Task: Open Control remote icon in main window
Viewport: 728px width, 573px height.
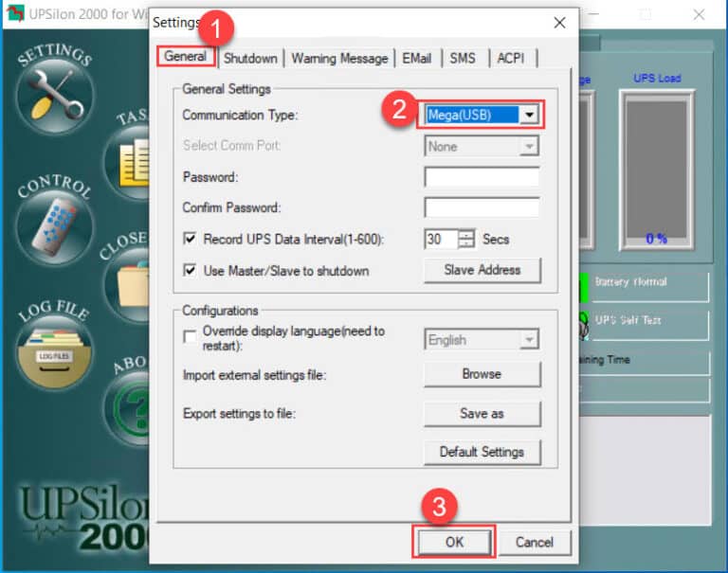Action: 55,227
